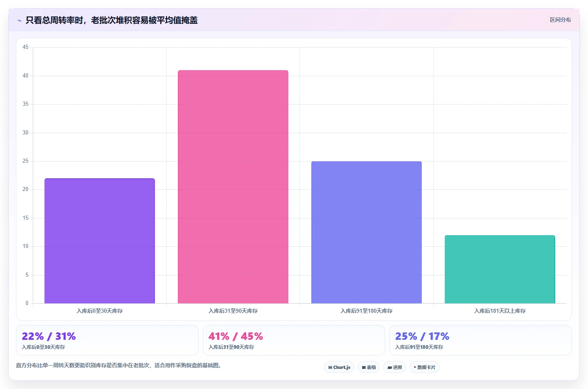Click x-axis label 入库后0至30天库存
The width and height of the screenshot is (588, 389).
click(x=100, y=311)
